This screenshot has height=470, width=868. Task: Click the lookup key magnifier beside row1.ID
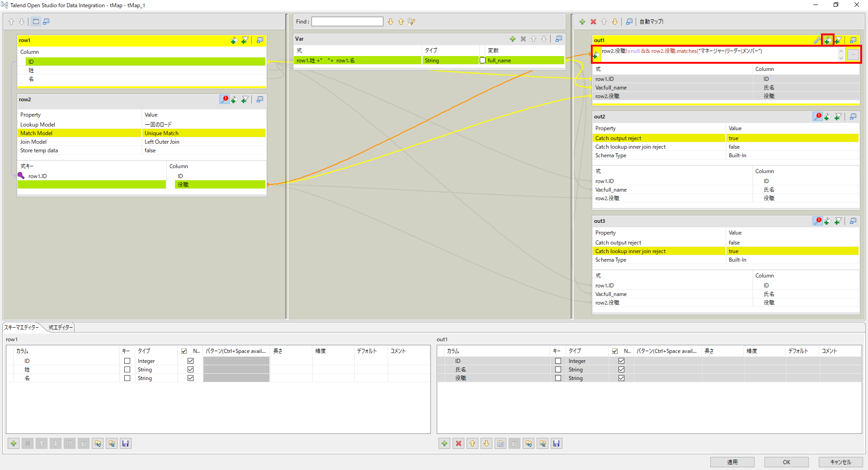point(21,176)
